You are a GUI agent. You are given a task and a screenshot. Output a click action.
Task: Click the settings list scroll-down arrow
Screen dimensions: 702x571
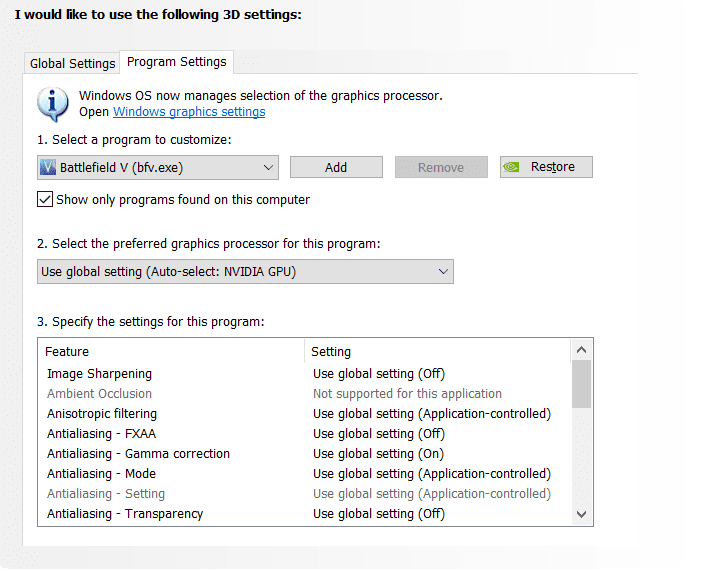(581, 514)
